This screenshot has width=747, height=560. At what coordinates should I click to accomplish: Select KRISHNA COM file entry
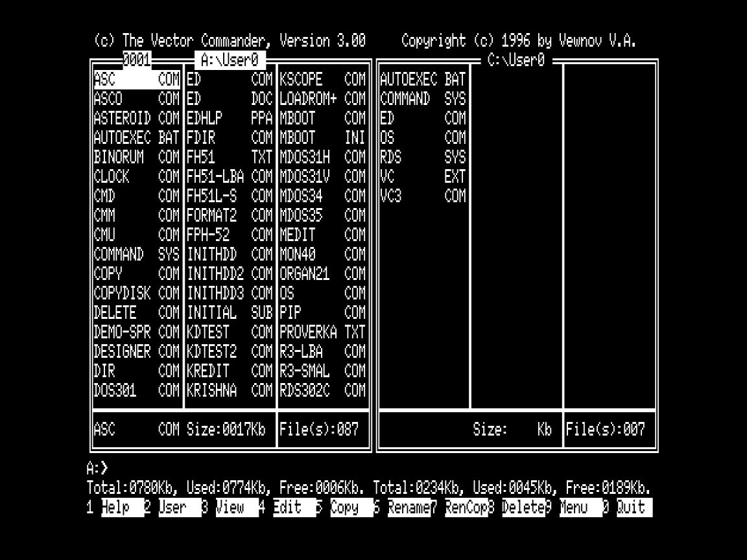click(x=230, y=391)
